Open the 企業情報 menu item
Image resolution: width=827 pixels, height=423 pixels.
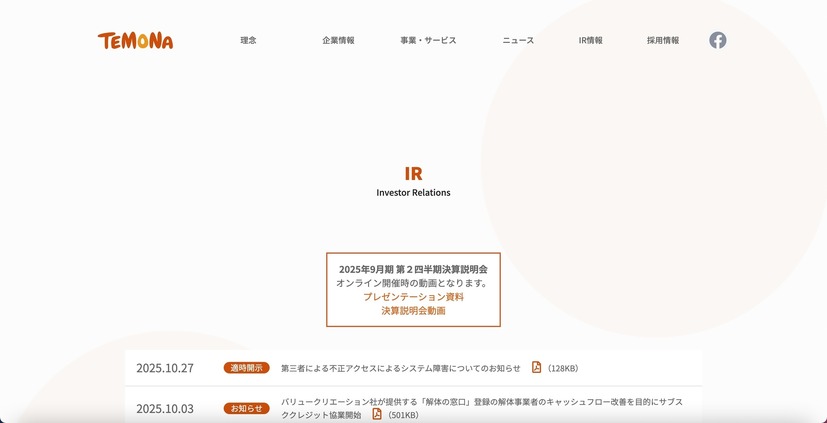(x=339, y=40)
